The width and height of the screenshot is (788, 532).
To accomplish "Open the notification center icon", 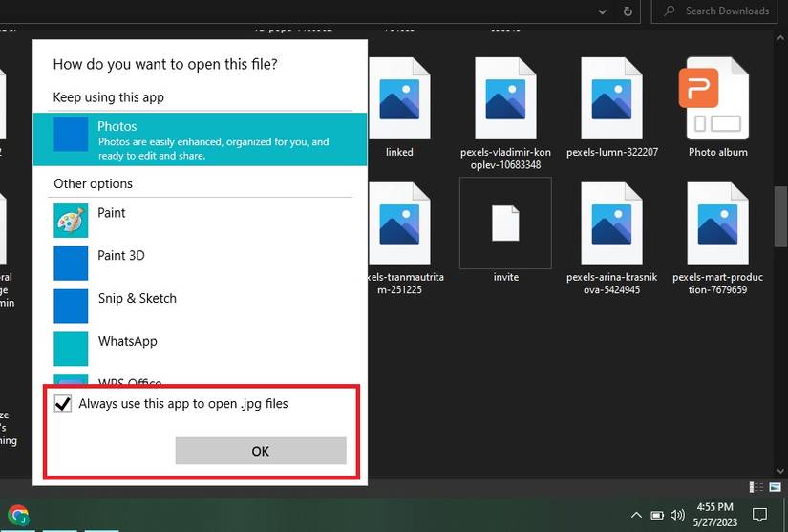I will [x=759, y=515].
